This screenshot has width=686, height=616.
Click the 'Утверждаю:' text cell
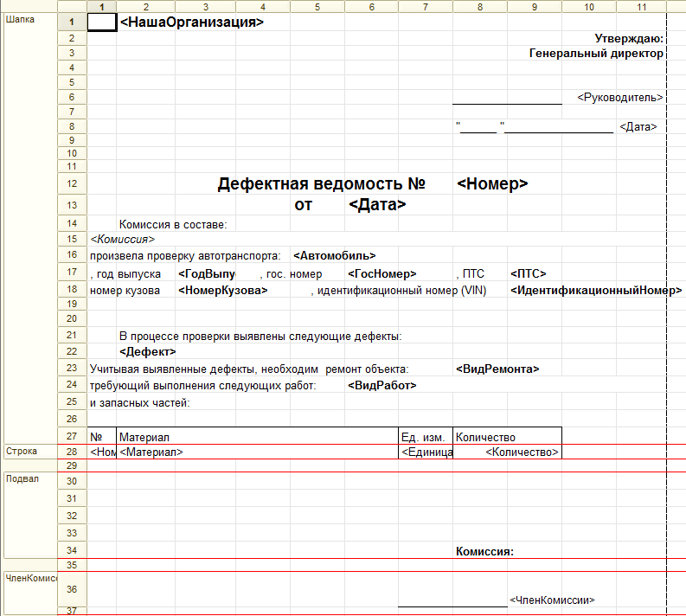coord(629,38)
